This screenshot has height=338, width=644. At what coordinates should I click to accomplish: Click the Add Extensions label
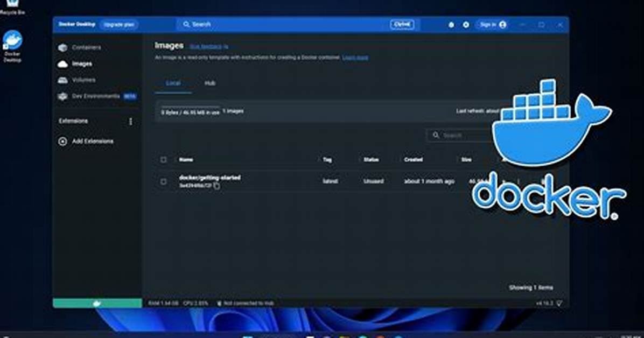(x=93, y=141)
